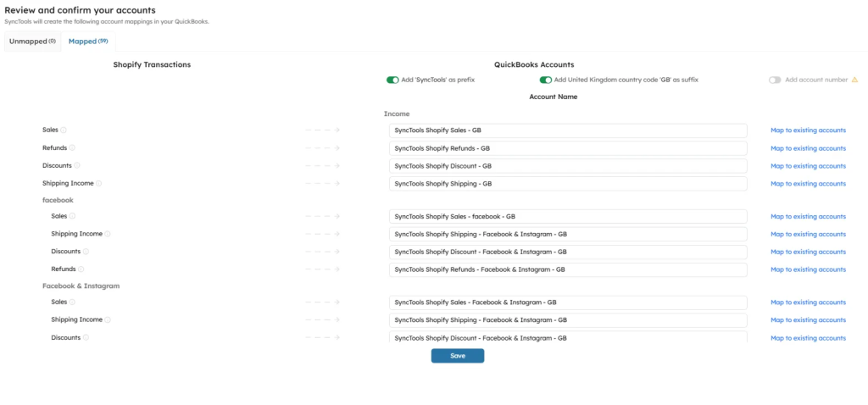Disable the United Kingdom 'GB' suffix toggle
868x405 pixels.
click(545, 80)
